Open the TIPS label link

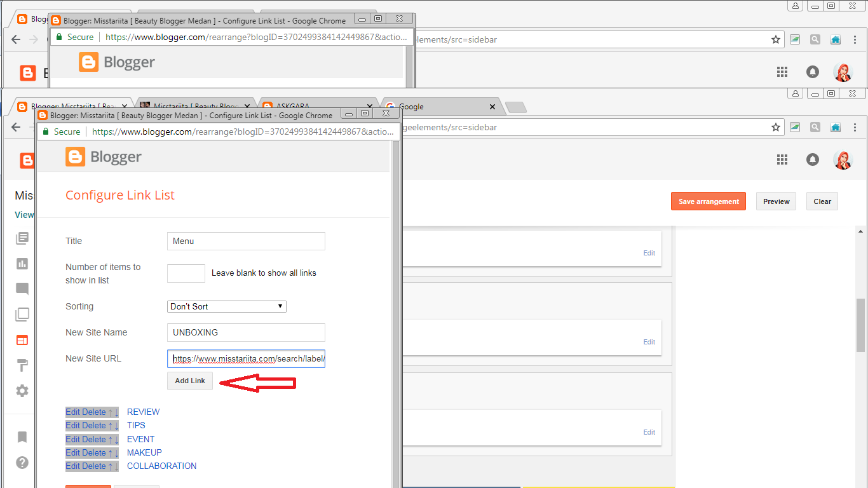coord(136,426)
